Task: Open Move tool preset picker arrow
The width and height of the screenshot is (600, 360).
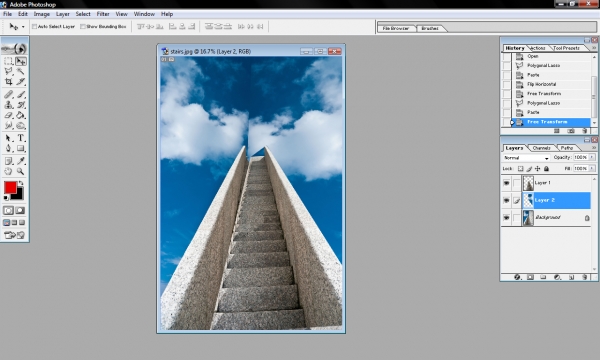Action: 23,27
